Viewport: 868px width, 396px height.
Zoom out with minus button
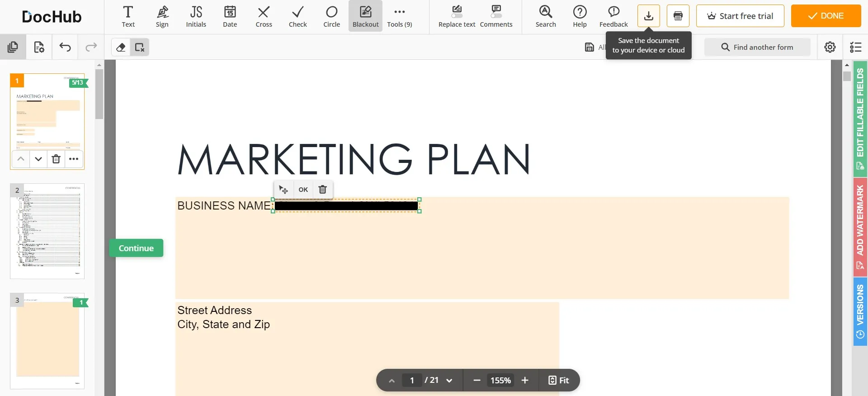click(476, 380)
